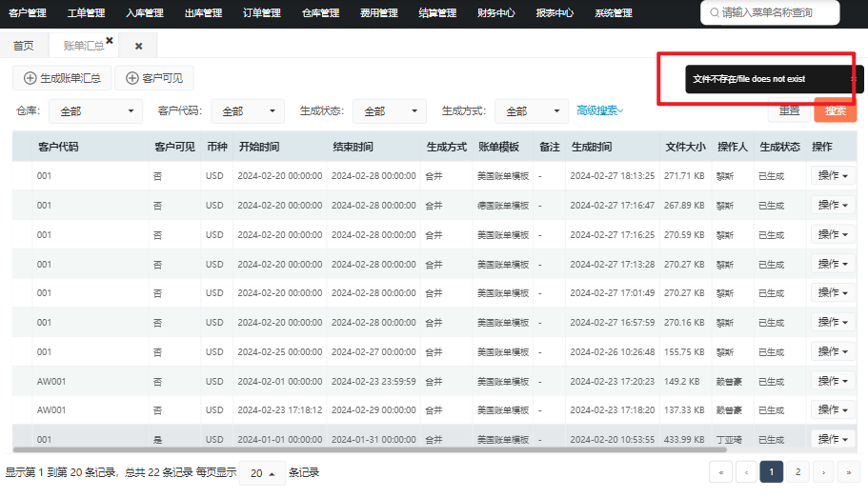Expand 高级搜索 options
This screenshot has width=868, height=498.
tap(600, 110)
